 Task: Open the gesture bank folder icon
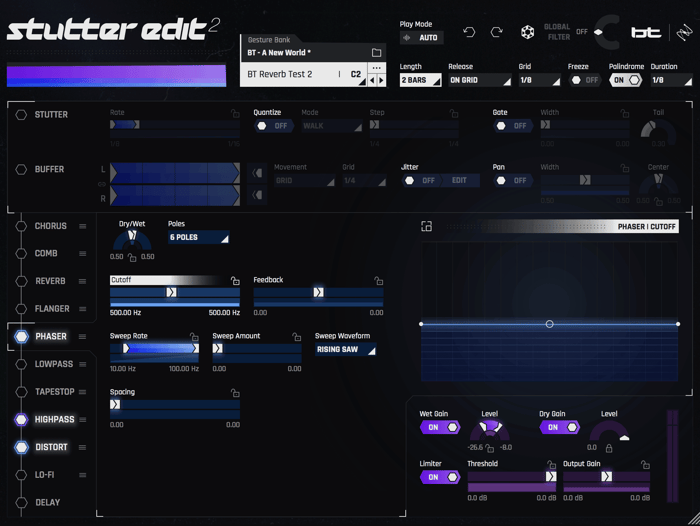[376, 53]
